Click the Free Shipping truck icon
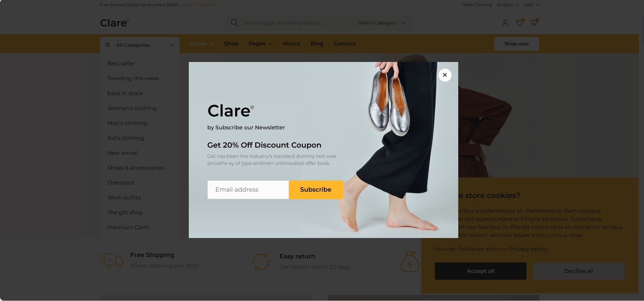644x301 pixels. point(112,260)
